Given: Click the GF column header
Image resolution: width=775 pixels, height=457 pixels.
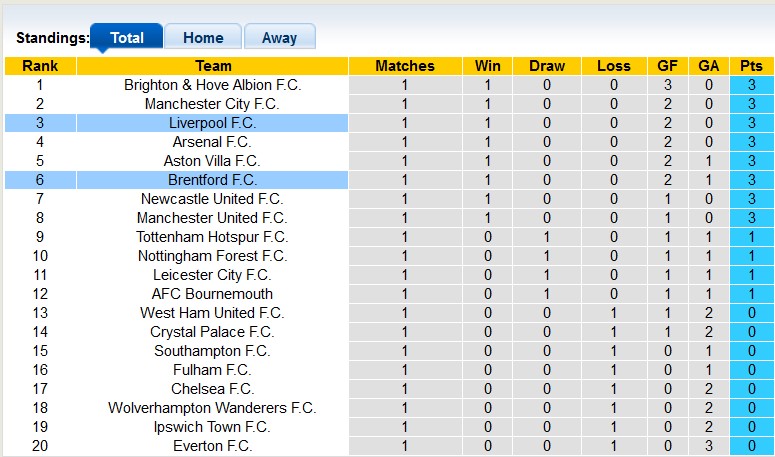Looking at the screenshot, I should click(666, 66).
